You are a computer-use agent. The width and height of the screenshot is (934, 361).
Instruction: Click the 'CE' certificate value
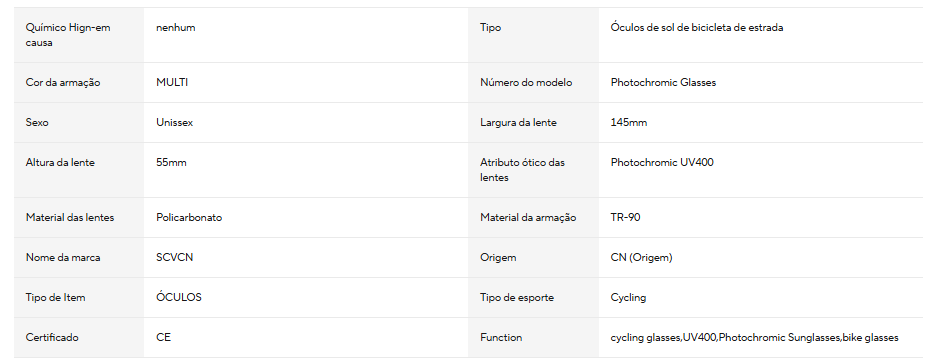(163, 338)
